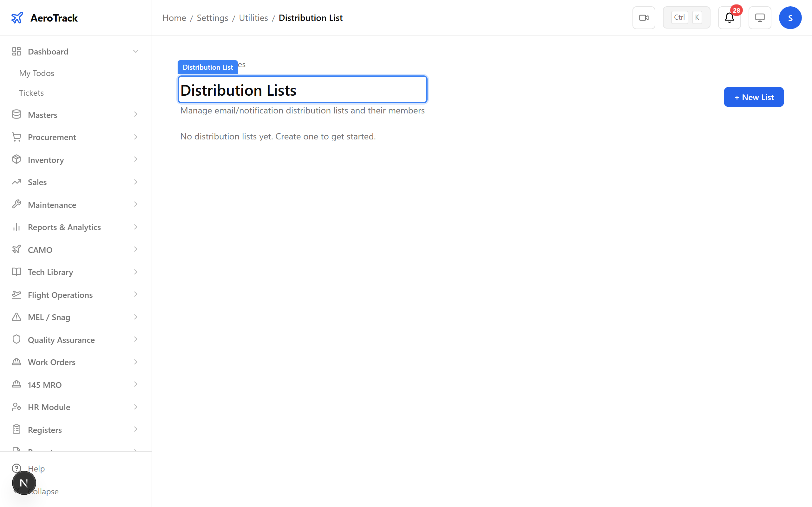The image size is (812, 507).
Task: Click the Quality Assurance shield icon
Action: click(17, 340)
